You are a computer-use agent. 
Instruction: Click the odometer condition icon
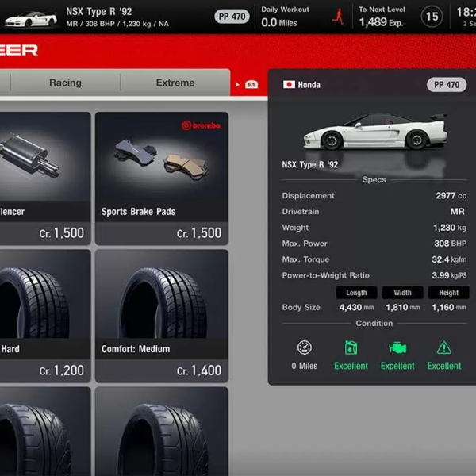pyautogui.click(x=304, y=347)
